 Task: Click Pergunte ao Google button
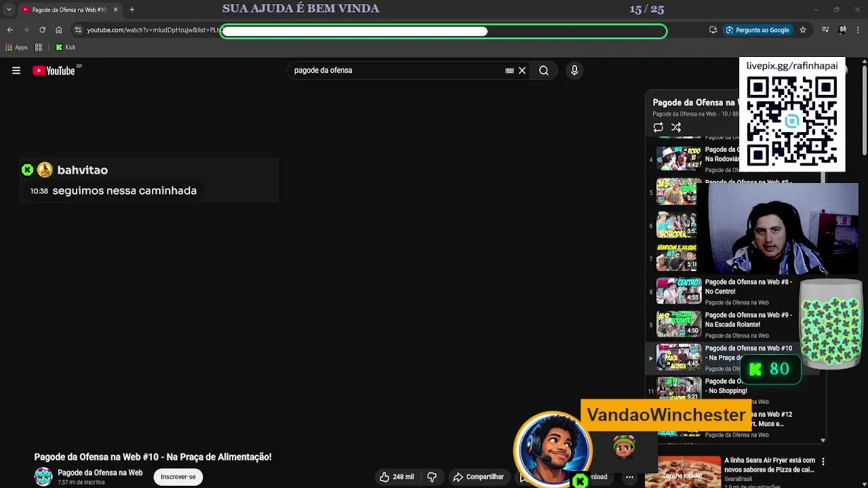(757, 30)
